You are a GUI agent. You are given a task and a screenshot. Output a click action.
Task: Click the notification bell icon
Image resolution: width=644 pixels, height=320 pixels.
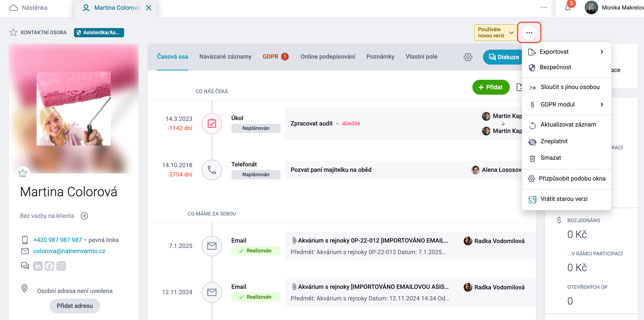point(568,8)
